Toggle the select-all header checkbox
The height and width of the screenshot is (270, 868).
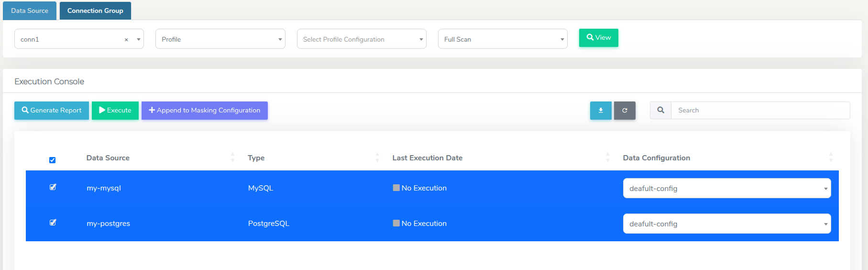(53, 160)
